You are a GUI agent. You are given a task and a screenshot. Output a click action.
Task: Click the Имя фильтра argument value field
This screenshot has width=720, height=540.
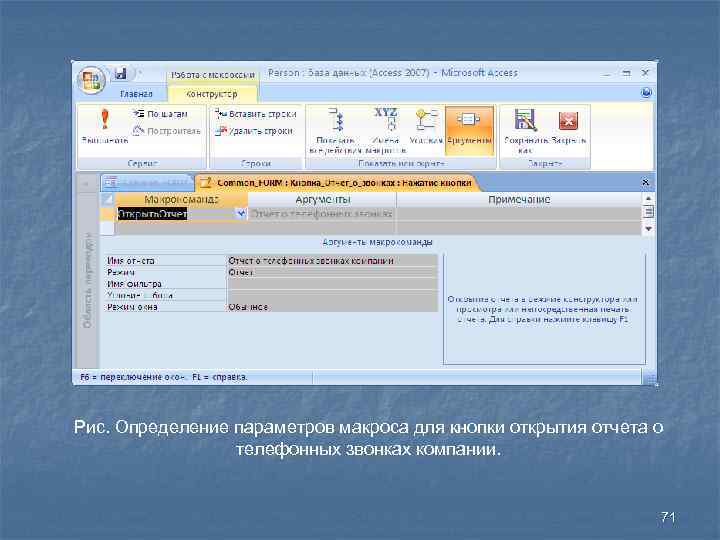pos(332,284)
